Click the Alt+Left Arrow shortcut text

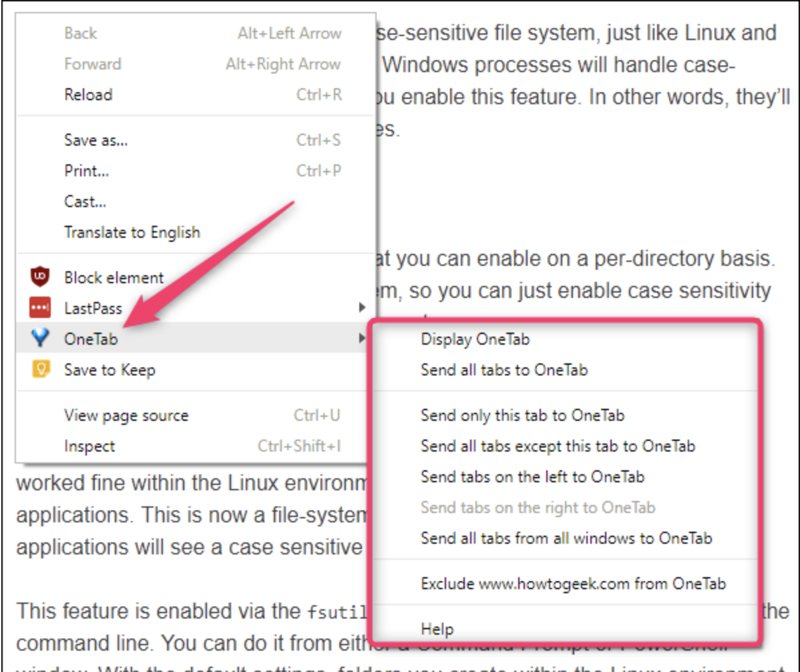[x=289, y=33]
